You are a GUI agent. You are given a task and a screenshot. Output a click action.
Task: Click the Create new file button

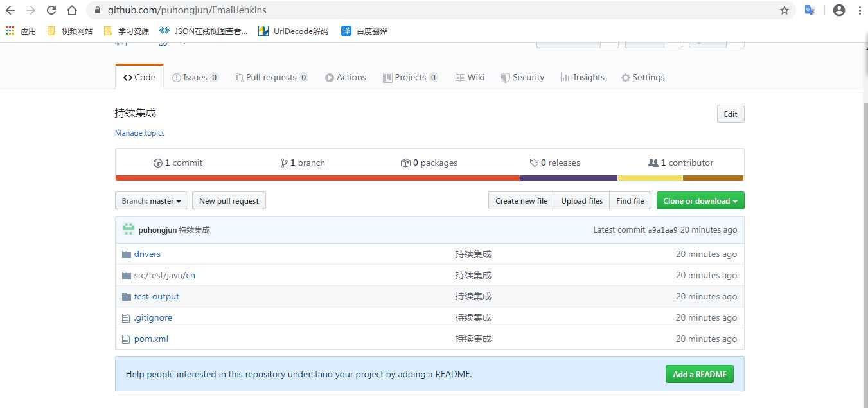click(x=521, y=201)
